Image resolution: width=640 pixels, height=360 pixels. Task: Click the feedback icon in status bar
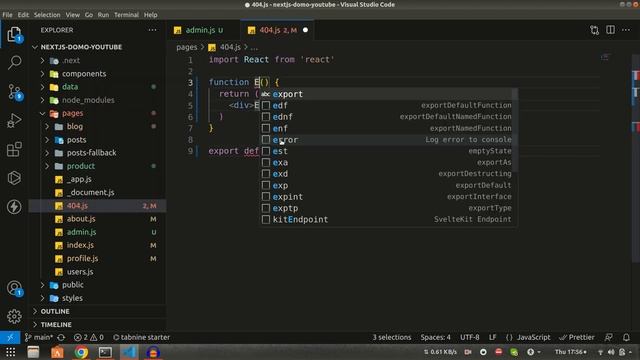coord(608,338)
